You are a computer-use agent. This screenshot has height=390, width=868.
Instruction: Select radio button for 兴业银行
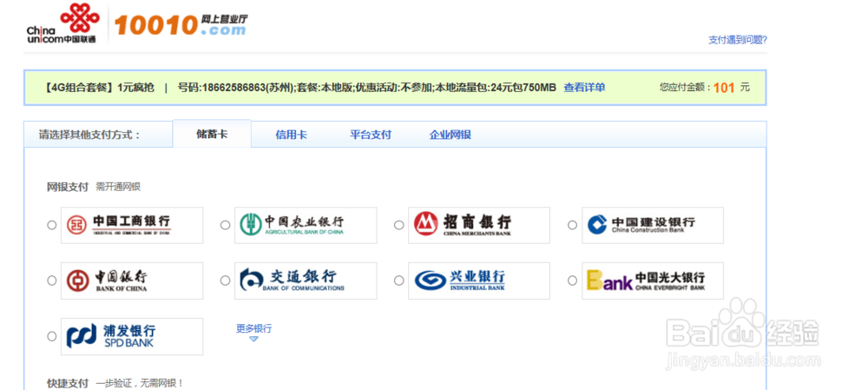click(x=398, y=281)
